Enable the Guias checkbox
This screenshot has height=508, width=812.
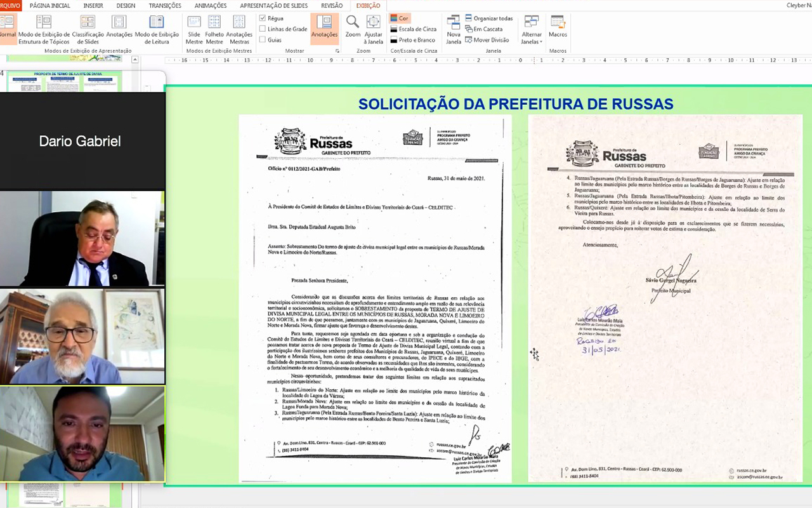pos(263,40)
